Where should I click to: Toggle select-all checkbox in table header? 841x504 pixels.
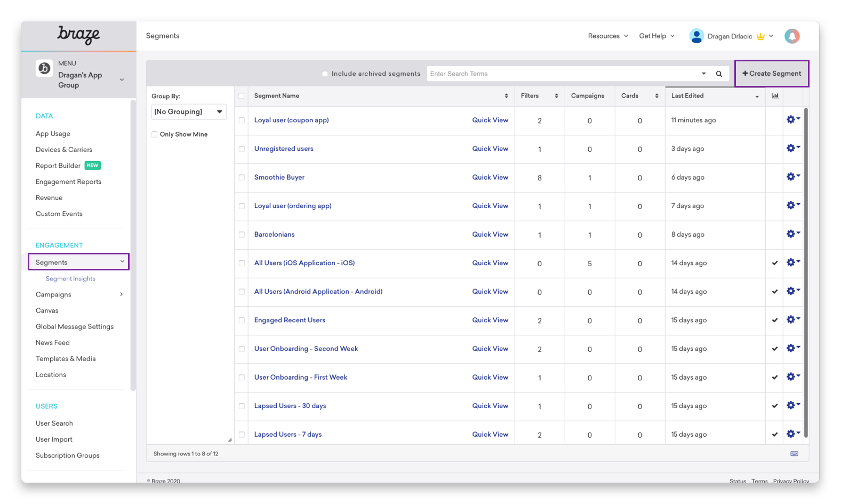241,96
